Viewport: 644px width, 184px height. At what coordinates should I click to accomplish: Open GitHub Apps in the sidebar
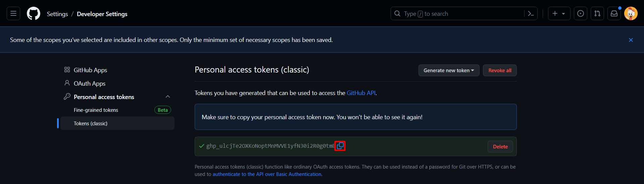(90, 70)
